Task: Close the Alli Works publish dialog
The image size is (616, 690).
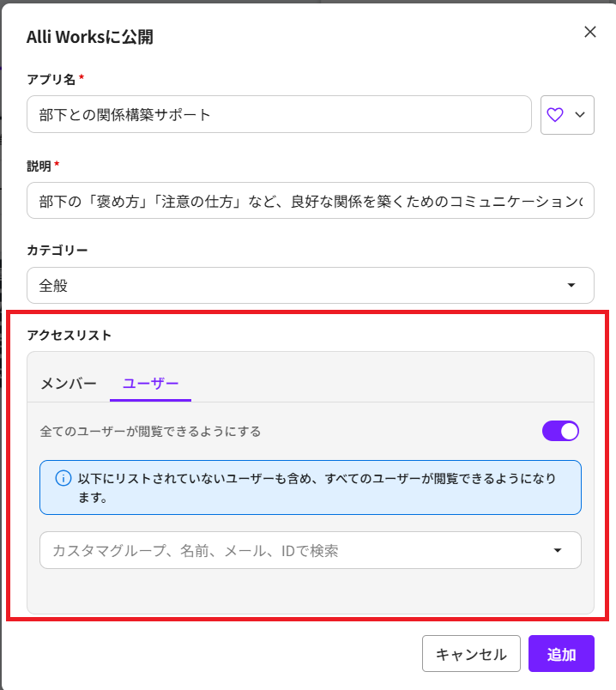Action: (x=589, y=33)
